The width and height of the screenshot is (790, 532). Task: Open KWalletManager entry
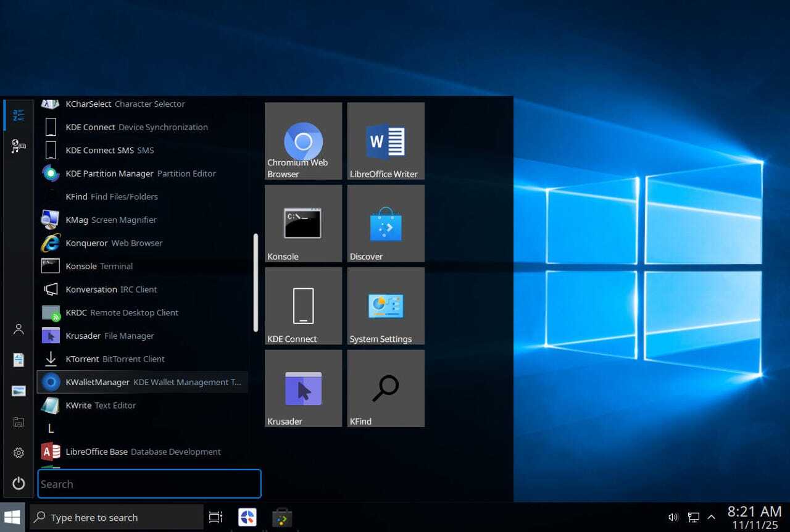pyautogui.click(x=143, y=382)
